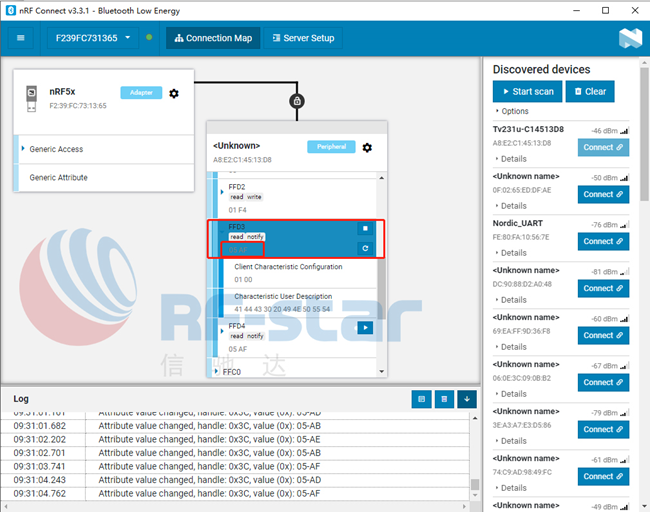Toggle log auto-scroll down arrow
650x512 pixels.
click(x=467, y=399)
